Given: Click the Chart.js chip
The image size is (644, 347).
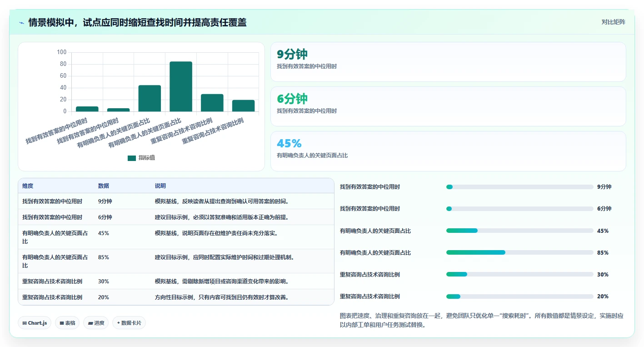Looking at the screenshot, I should [35, 323].
